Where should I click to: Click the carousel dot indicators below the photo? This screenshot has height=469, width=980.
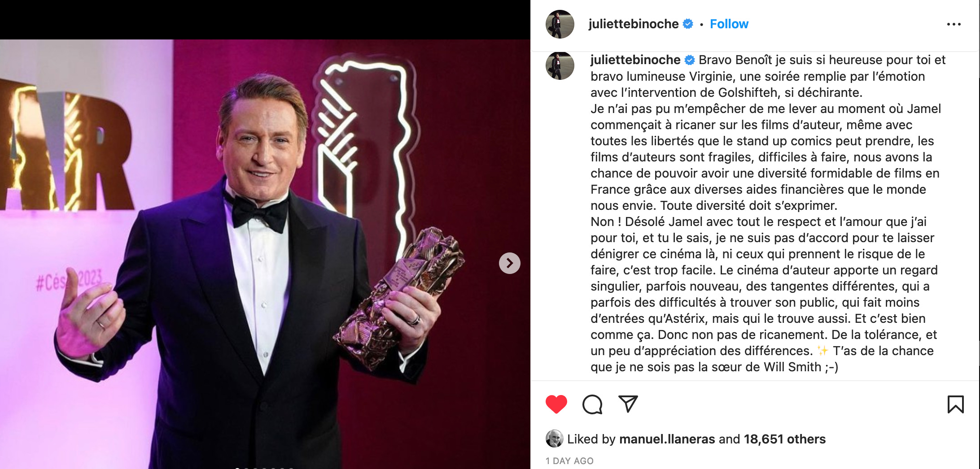265,468
